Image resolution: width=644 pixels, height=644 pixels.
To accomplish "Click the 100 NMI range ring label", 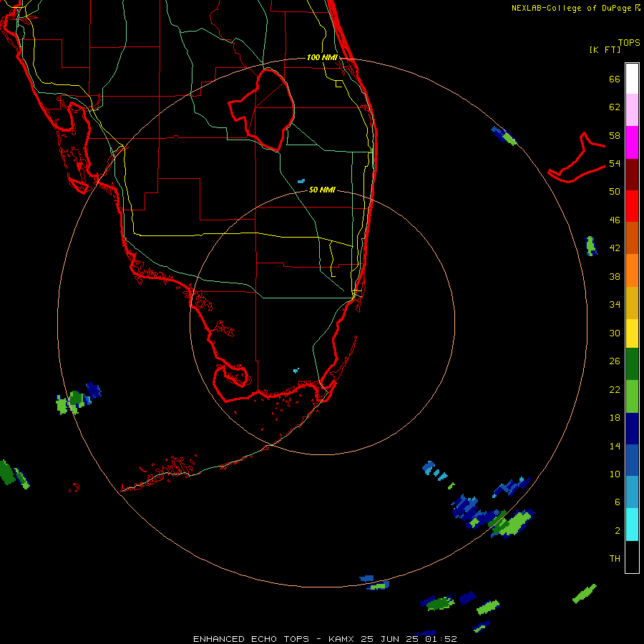I will [x=322, y=57].
